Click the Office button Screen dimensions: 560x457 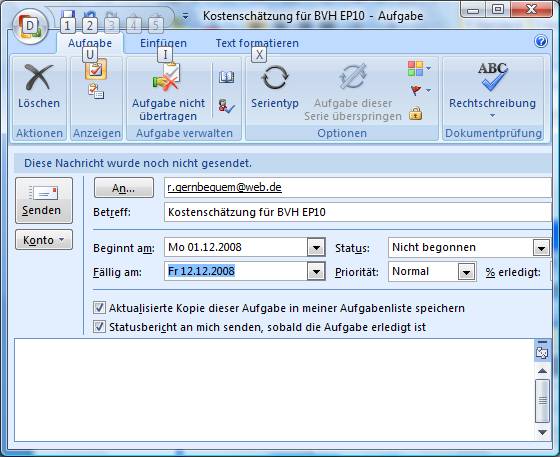pos(30,26)
